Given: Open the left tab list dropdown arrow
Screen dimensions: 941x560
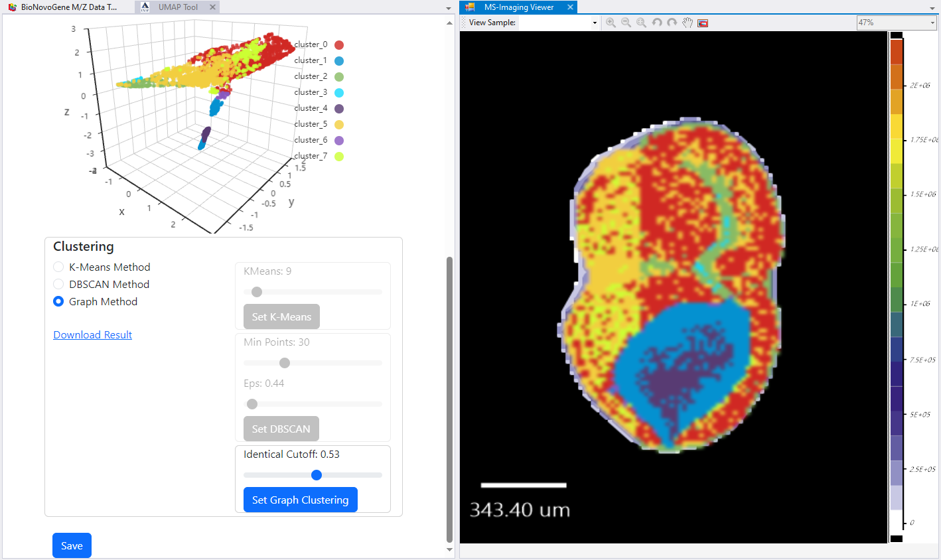Looking at the screenshot, I should click(449, 8).
